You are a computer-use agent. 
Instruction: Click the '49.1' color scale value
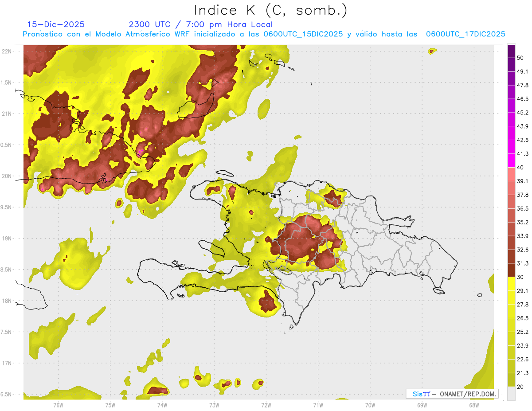523,72
